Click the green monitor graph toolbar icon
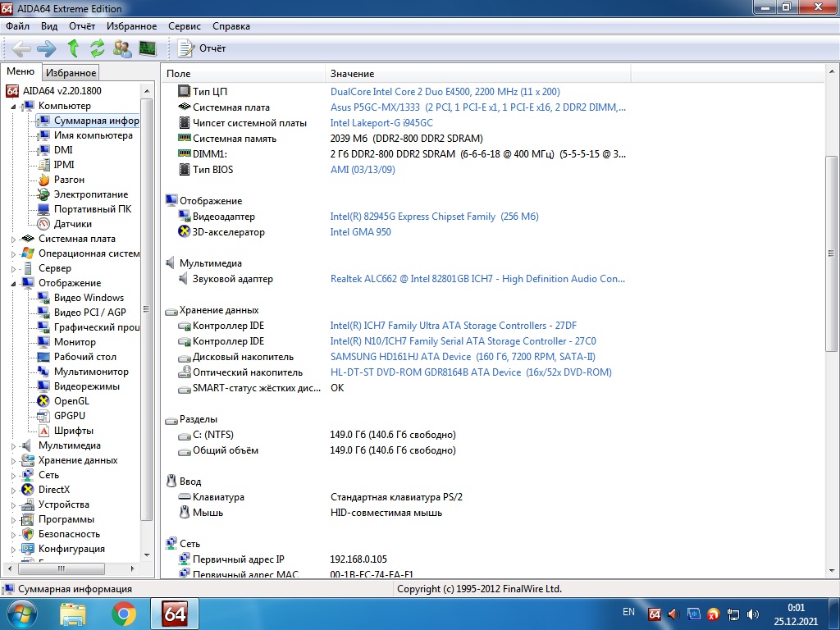 coord(148,48)
